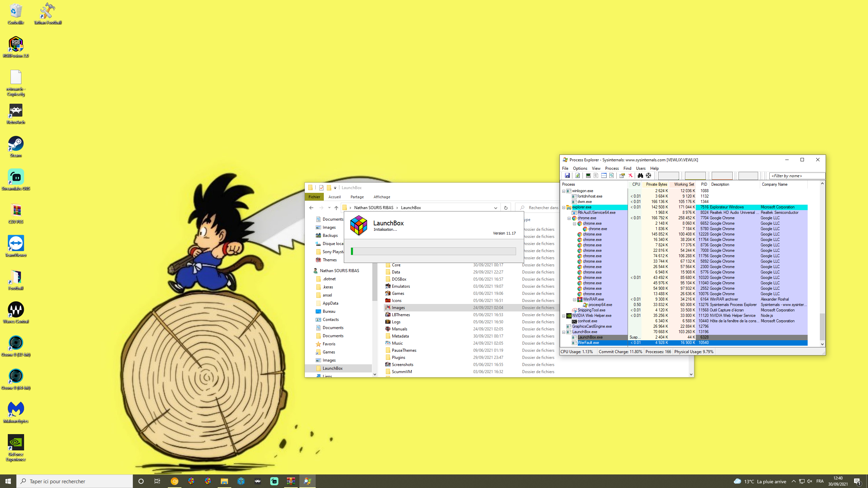Sort by the Company Name column header
The width and height of the screenshot is (868, 488).
point(784,184)
